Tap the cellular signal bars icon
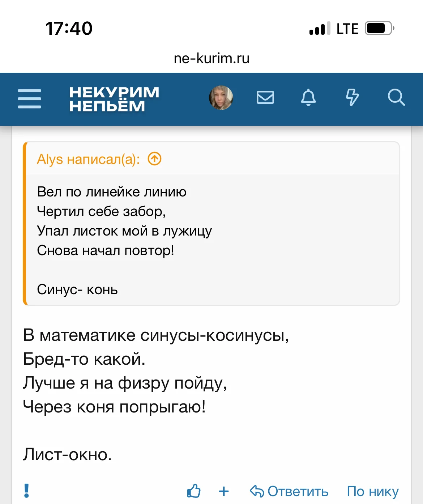The height and width of the screenshot is (504, 423). point(320,29)
